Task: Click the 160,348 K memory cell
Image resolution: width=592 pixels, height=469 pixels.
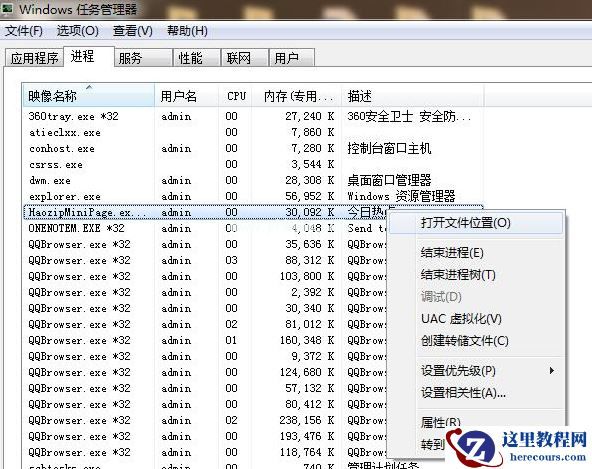Action: (x=307, y=340)
